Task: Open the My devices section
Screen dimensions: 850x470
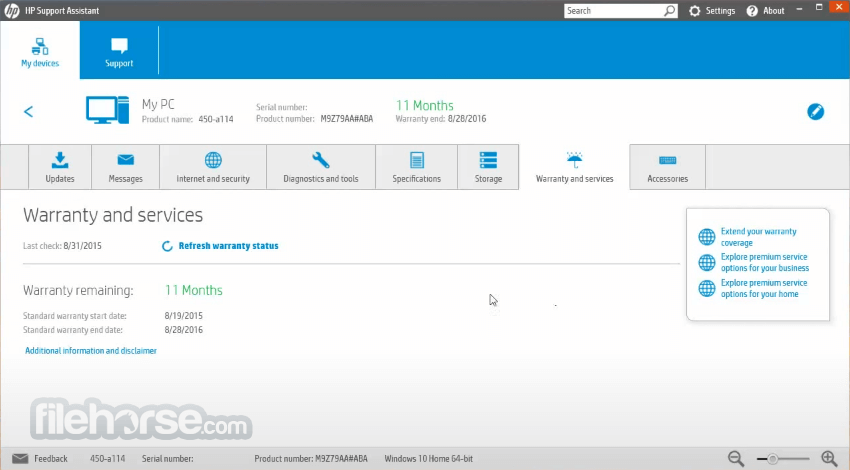Action: coord(40,50)
